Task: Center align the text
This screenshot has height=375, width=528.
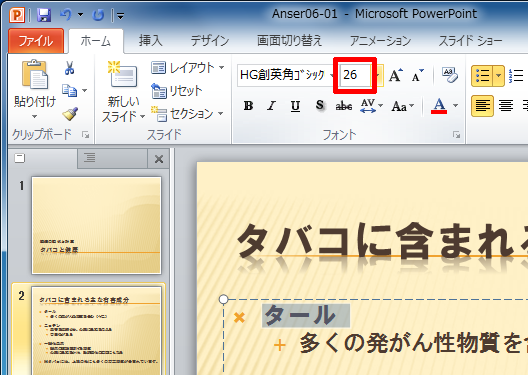Action: 506,106
